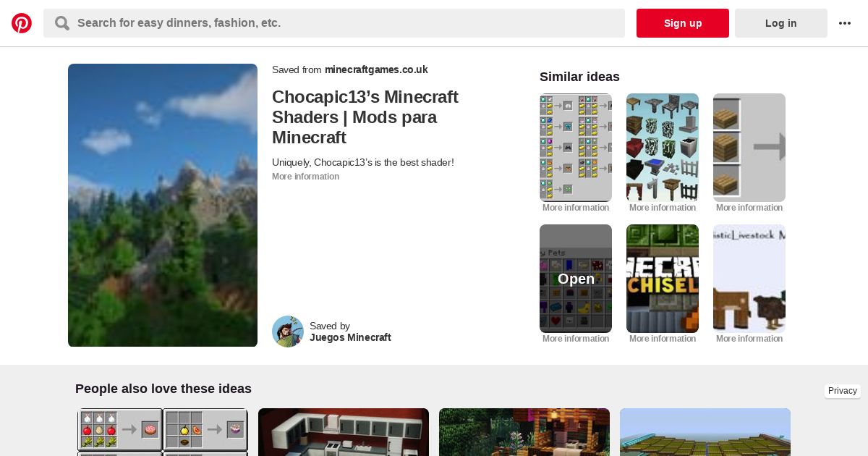Open the wheat farm field pin
This screenshot has height=456, width=868.
pos(705,432)
